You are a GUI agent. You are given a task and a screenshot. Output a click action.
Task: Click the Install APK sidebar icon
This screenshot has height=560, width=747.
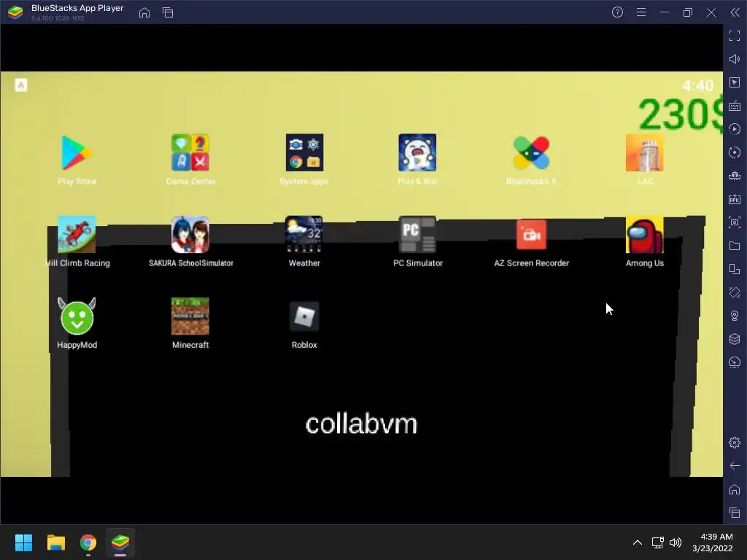(x=735, y=199)
